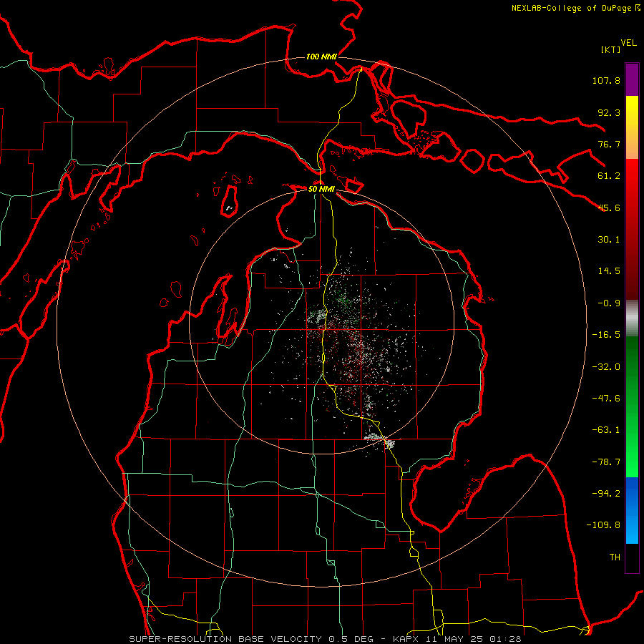Click the 30.1 legend value

[609, 240]
